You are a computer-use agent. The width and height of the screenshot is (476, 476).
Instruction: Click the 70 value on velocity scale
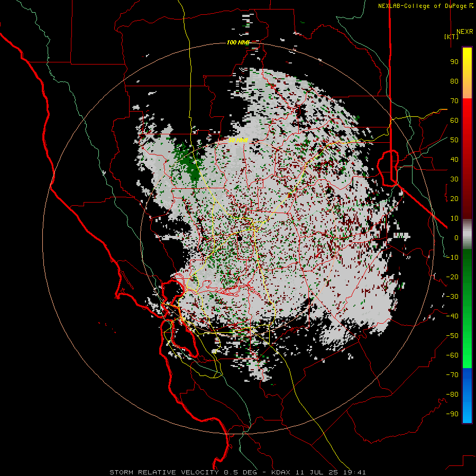click(454, 101)
